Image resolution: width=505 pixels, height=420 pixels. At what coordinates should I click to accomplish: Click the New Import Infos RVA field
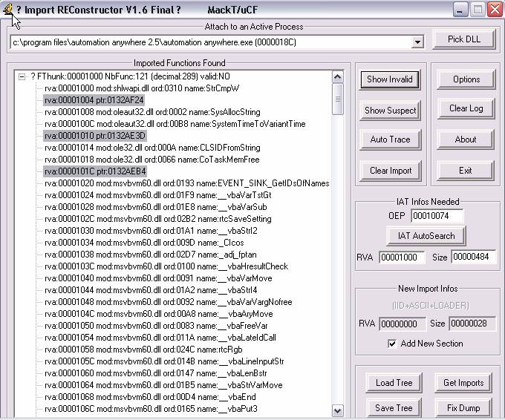tap(402, 324)
